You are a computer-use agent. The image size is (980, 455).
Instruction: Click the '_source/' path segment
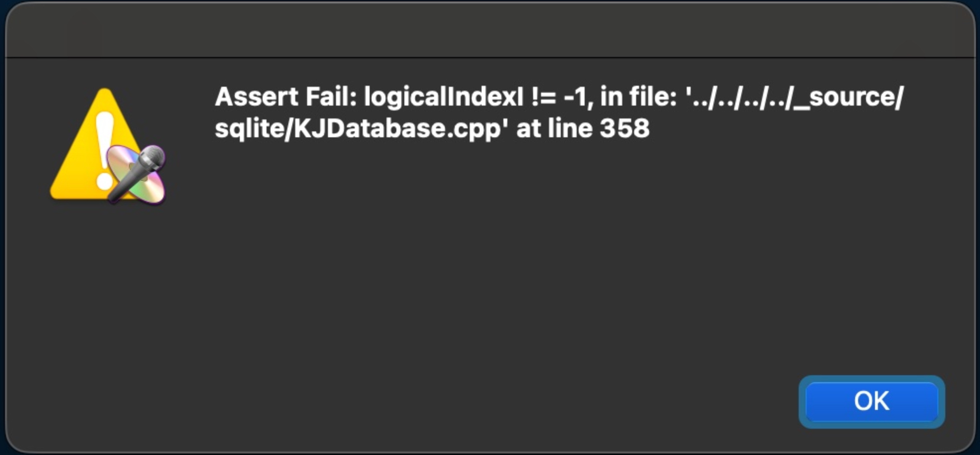849,97
